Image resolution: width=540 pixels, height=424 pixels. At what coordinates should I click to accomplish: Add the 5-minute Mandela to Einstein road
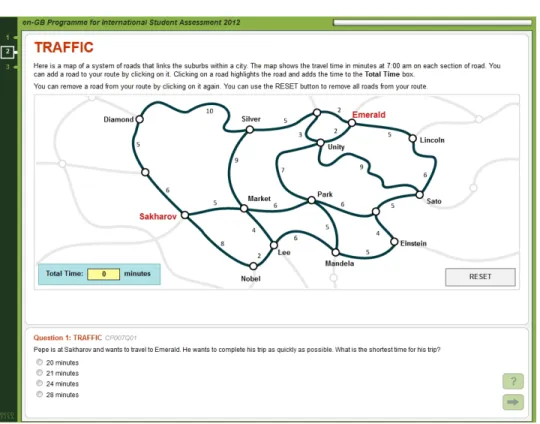(367, 257)
